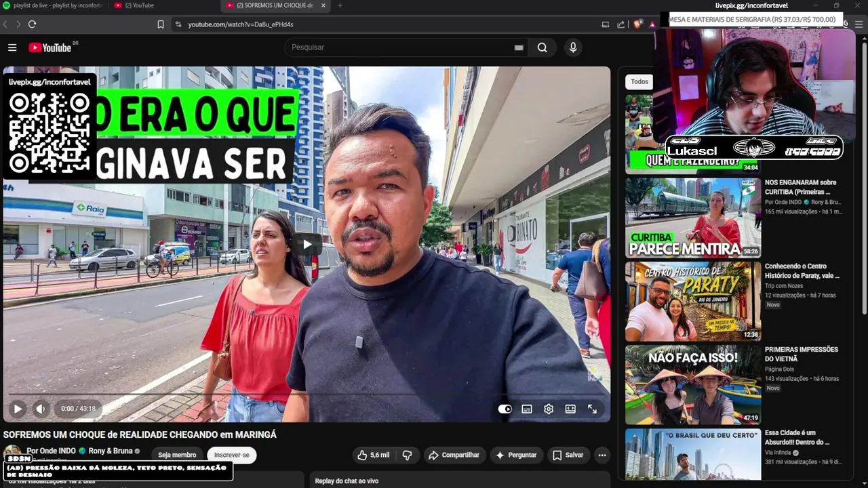Select the Todos filter chip
The height and width of the screenshot is (488, 868).
click(x=639, y=81)
